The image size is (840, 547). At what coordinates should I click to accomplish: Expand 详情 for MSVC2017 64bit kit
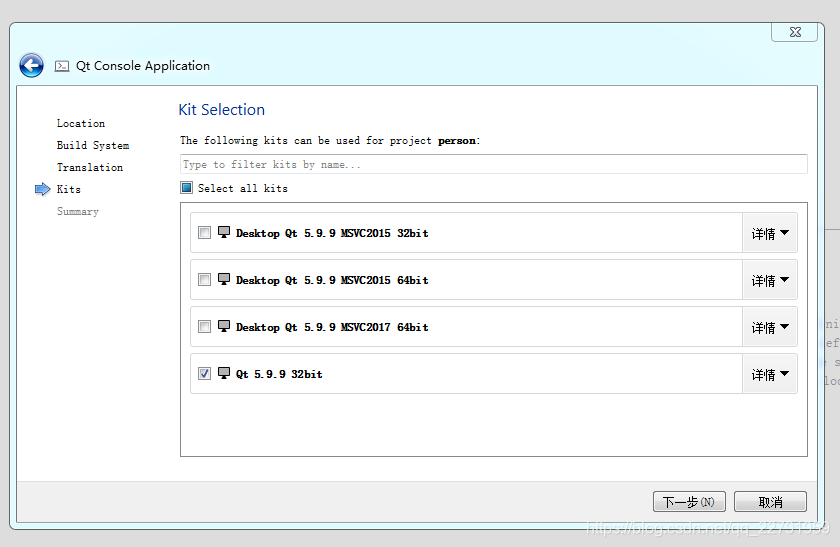tap(770, 327)
